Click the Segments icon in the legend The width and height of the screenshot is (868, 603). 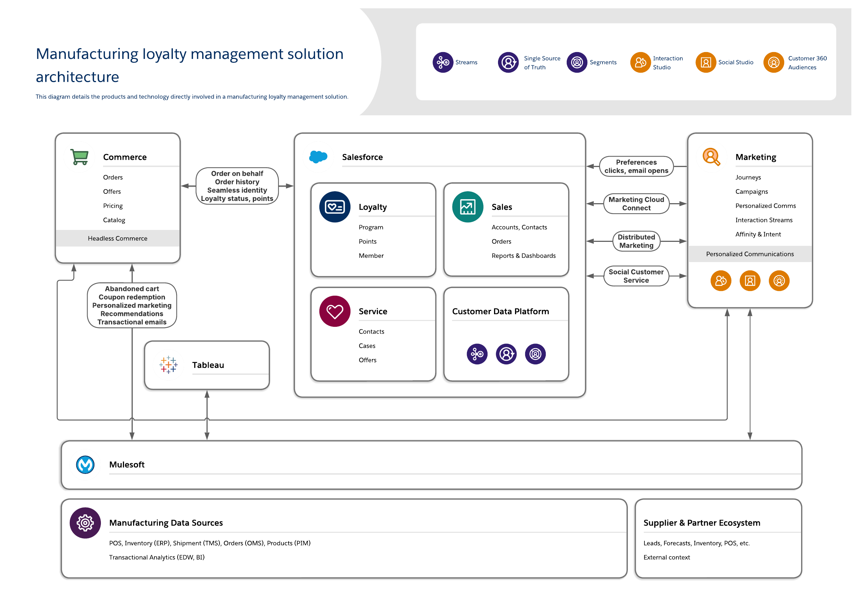pos(576,62)
